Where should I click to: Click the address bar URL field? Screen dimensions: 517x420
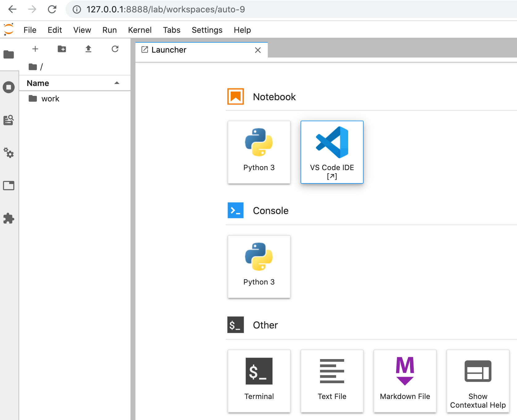click(291, 9)
